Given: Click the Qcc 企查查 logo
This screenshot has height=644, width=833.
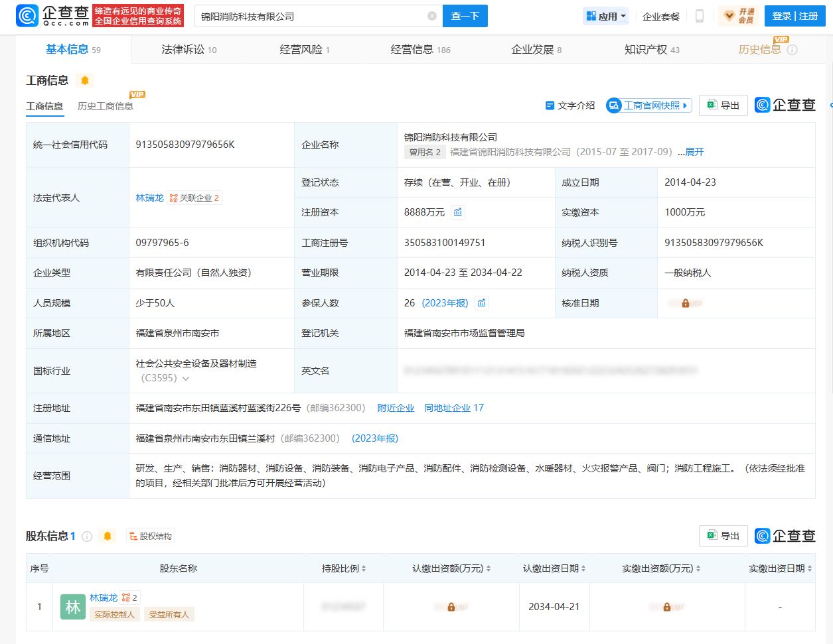Looking at the screenshot, I should click(53, 15).
